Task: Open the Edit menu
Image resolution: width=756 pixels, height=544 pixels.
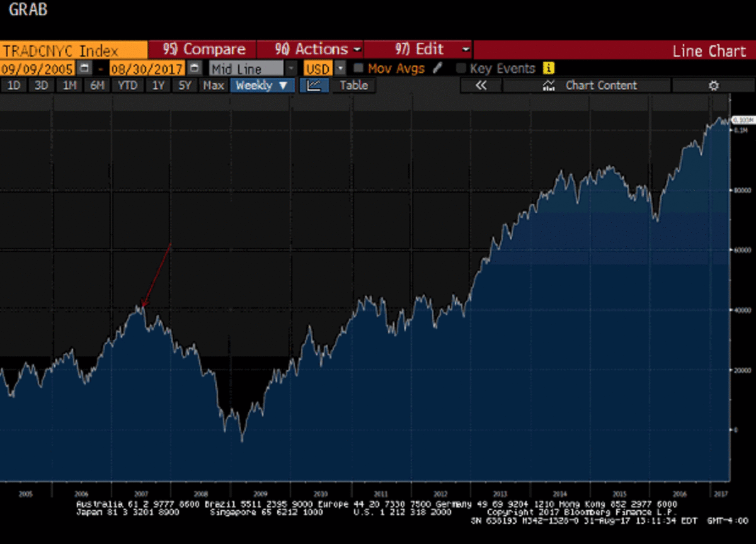Action: click(418, 49)
